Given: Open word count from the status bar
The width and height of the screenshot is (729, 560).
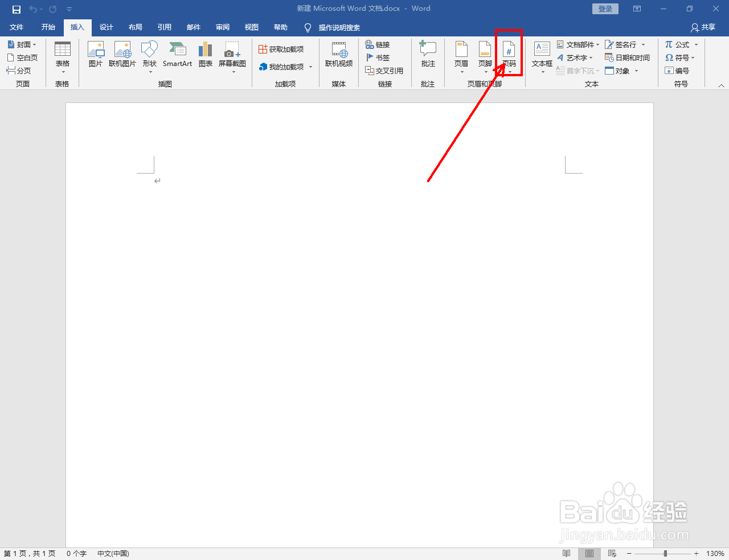Looking at the screenshot, I should coord(76,553).
